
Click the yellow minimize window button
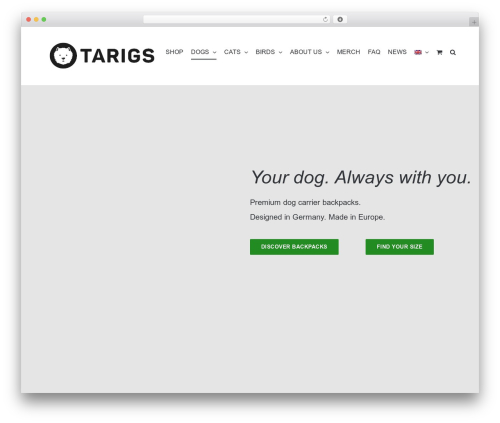click(x=36, y=20)
